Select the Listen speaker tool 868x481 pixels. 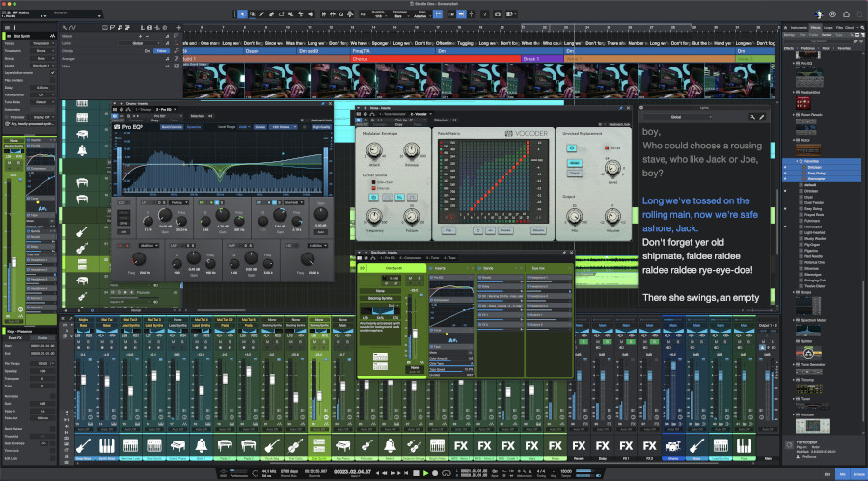click(311, 14)
